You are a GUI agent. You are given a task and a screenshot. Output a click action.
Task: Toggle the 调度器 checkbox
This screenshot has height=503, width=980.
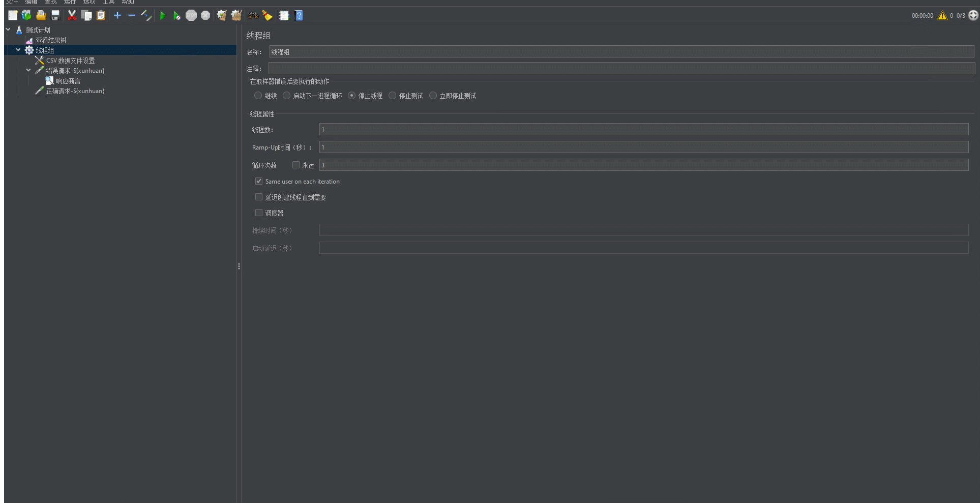259,213
